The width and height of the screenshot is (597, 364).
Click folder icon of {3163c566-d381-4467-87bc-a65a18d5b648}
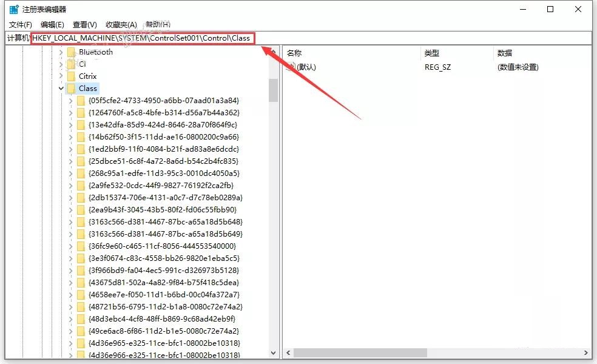coord(81,222)
